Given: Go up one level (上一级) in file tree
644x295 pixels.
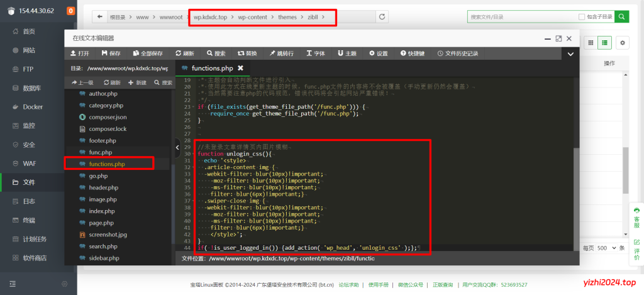Looking at the screenshot, I should click(x=83, y=82).
